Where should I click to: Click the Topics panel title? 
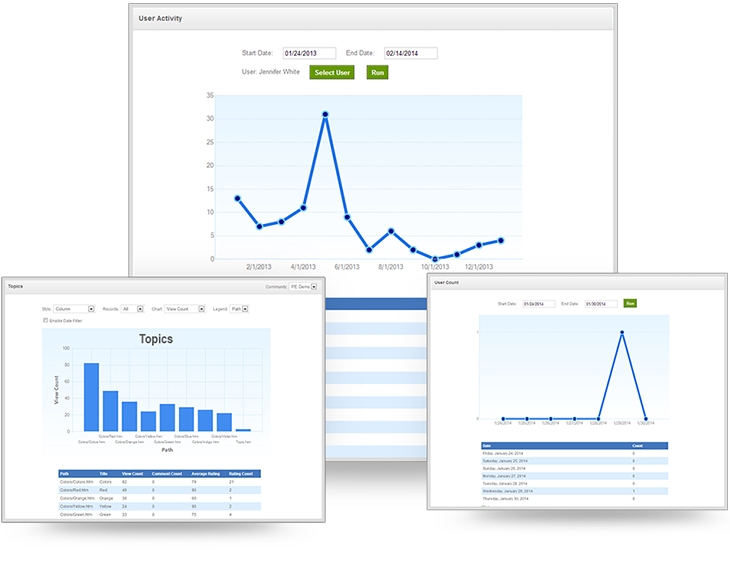point(15,286)
